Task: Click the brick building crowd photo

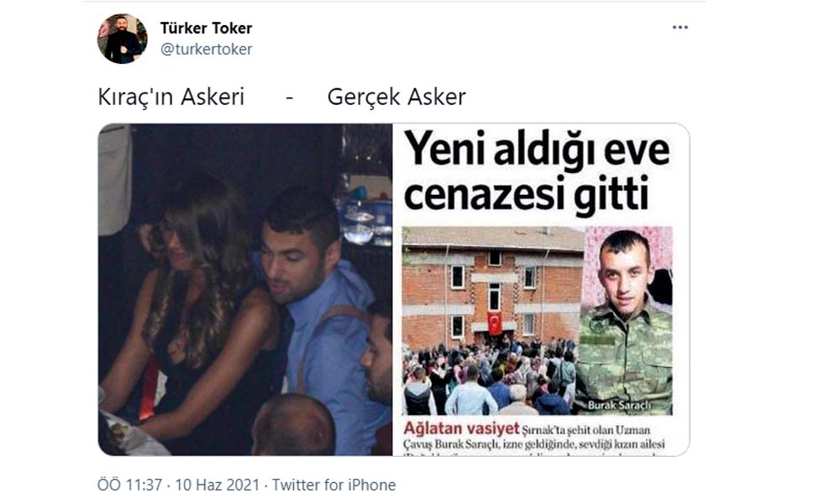Action: [493, 320]
